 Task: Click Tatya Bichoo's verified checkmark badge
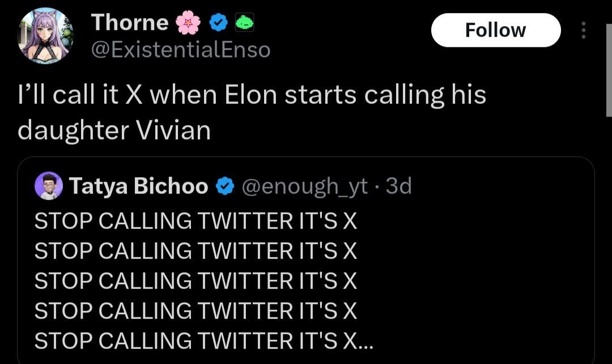226,186
